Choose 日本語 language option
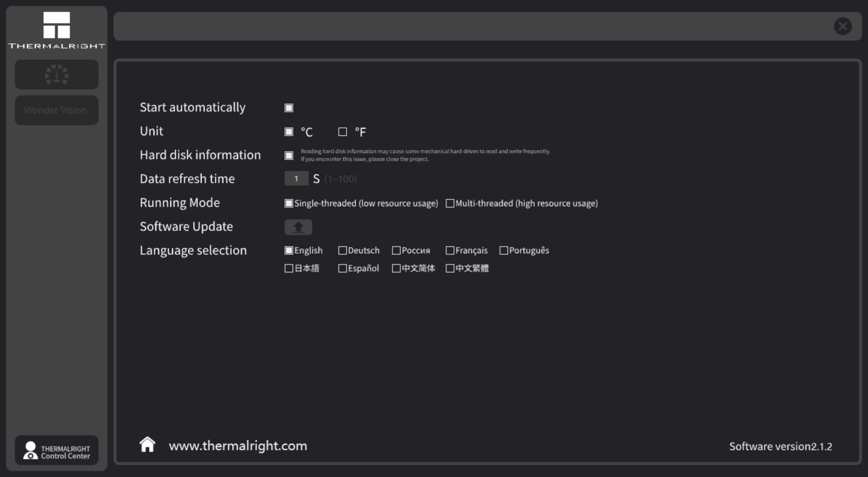This screenshot has width=868, height=477. [289, 268]
